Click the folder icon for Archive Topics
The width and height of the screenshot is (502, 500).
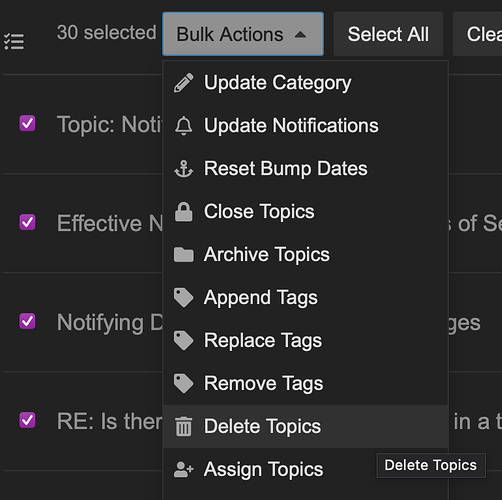(184, 255)
